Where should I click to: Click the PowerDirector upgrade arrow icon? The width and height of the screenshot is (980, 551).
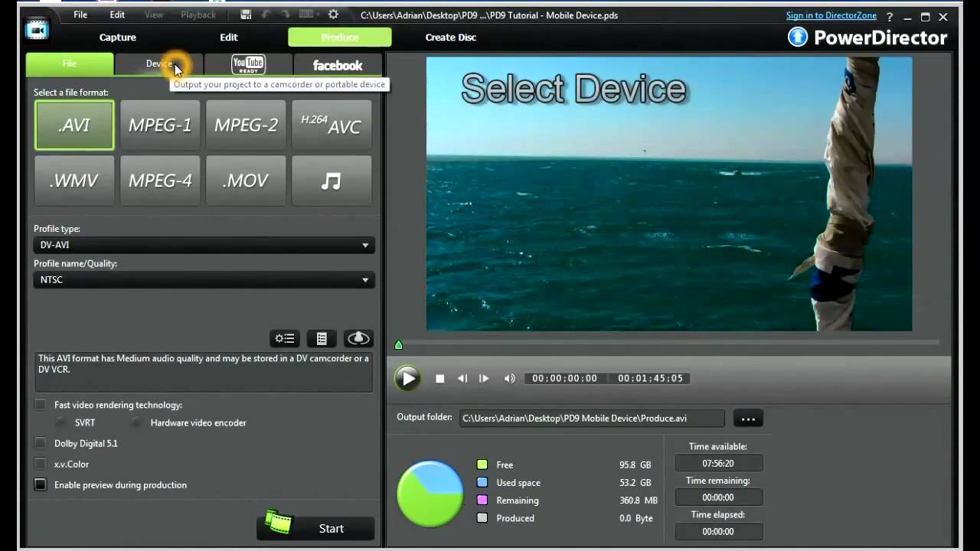coord(798,37)
